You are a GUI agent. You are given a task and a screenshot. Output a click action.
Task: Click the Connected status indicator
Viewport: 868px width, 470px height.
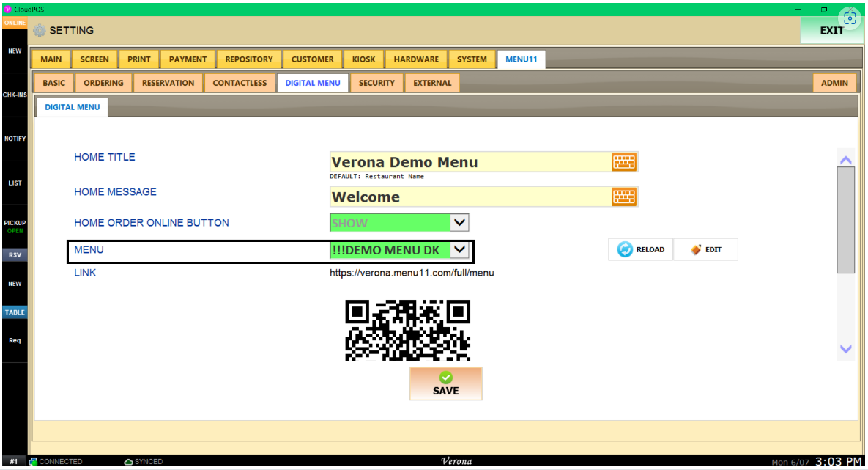[34, 462]
